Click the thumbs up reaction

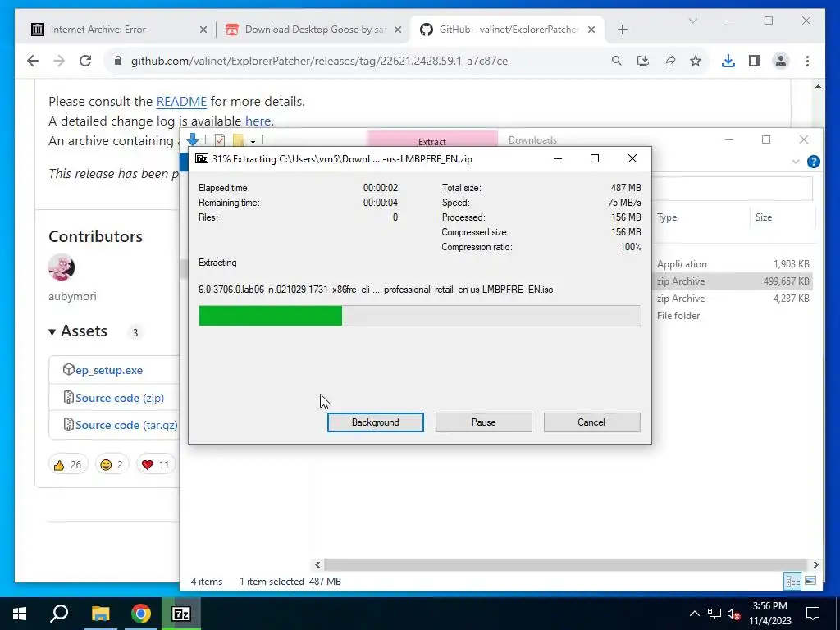[68, 464]
